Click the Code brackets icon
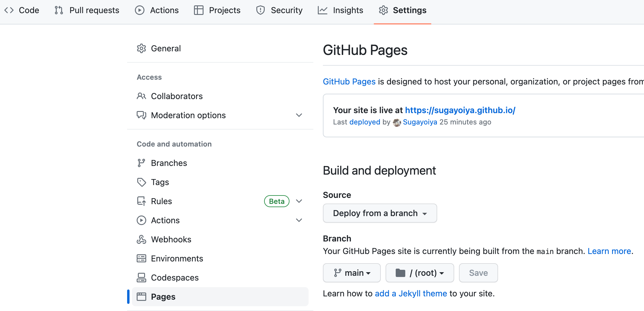The width and height of the screenshot is (644, 311). click(x=9, y=10)
